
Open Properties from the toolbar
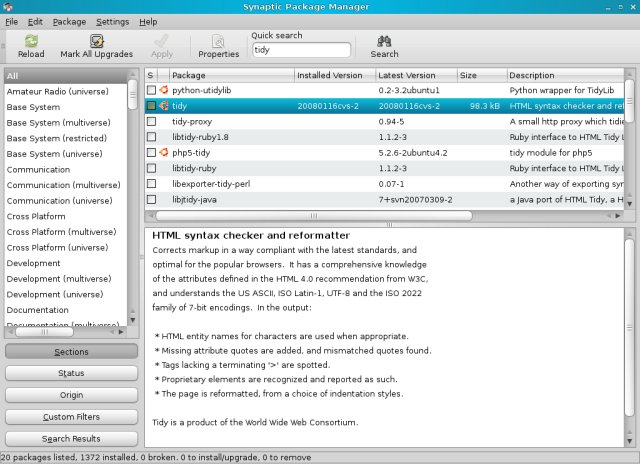pyautogui.click(x=218, y=41)
